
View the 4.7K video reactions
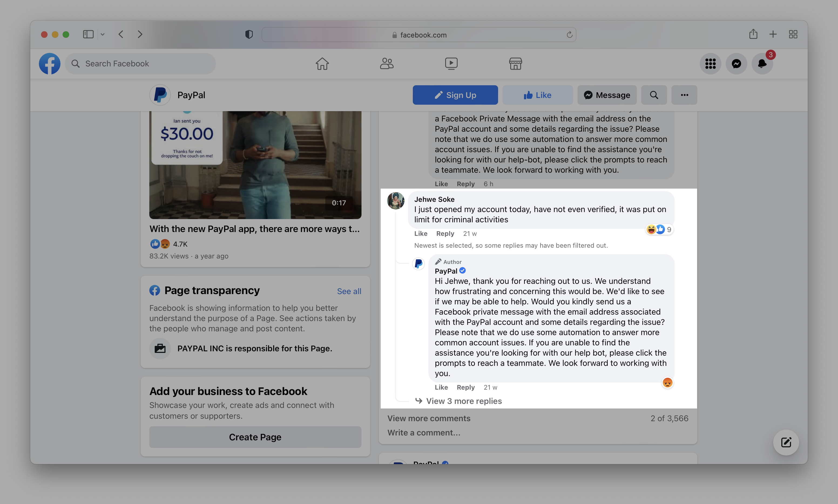click(x=169, y=244)
